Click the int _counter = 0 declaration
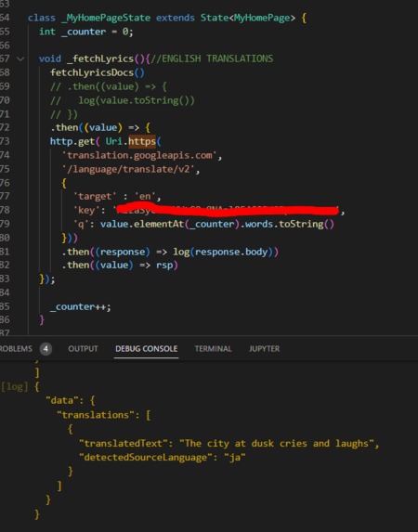The width and height of the screenshot is (418, 532). coord(86,32)
